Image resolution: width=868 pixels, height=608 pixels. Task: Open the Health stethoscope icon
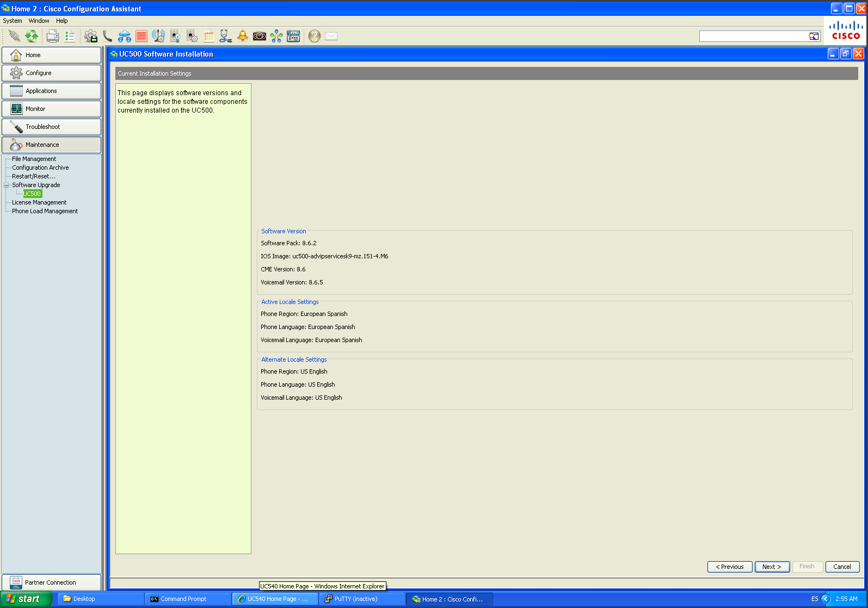point(226,36)
